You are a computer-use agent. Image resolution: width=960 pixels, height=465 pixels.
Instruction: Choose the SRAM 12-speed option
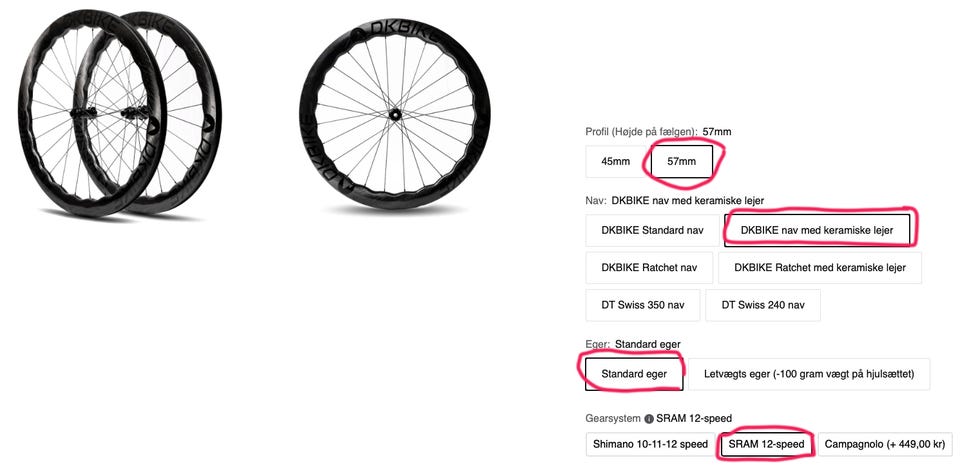(768, 444)
